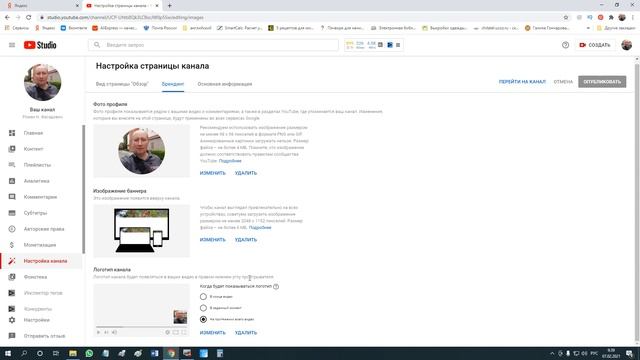Click ИЗМЕНИТЬ for the channel logo
This screenshot has height=360, width=640.
(x=213, y=333)
